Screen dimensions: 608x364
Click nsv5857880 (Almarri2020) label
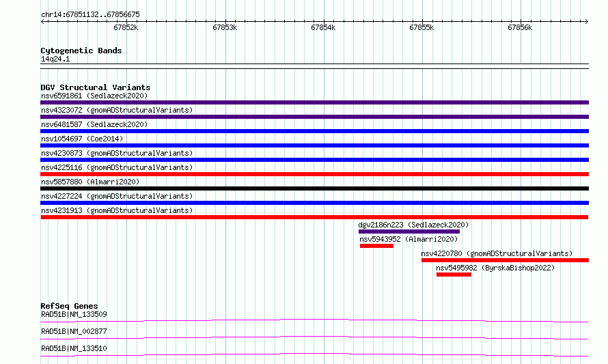point(90,182)
